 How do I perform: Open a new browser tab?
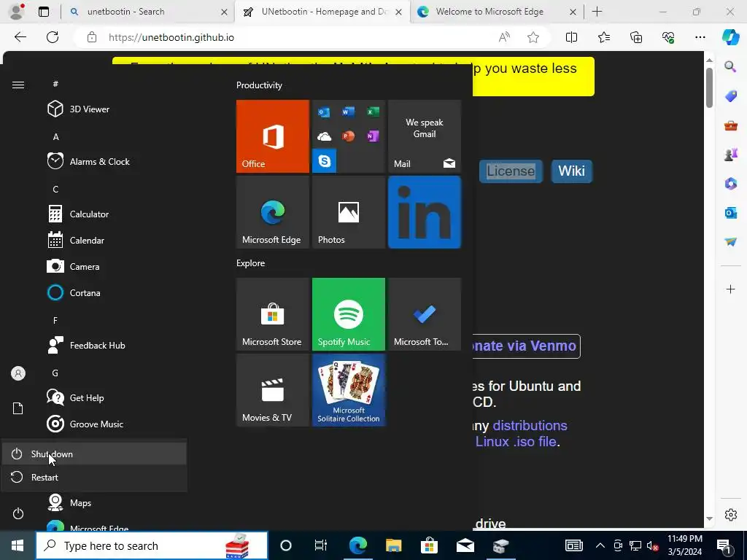597,12
